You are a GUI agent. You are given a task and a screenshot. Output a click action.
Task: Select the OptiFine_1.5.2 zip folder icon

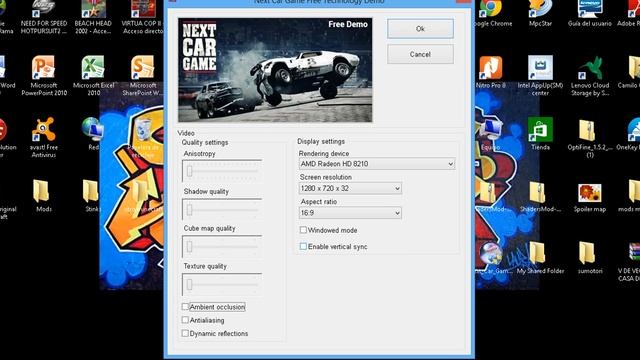590,138
